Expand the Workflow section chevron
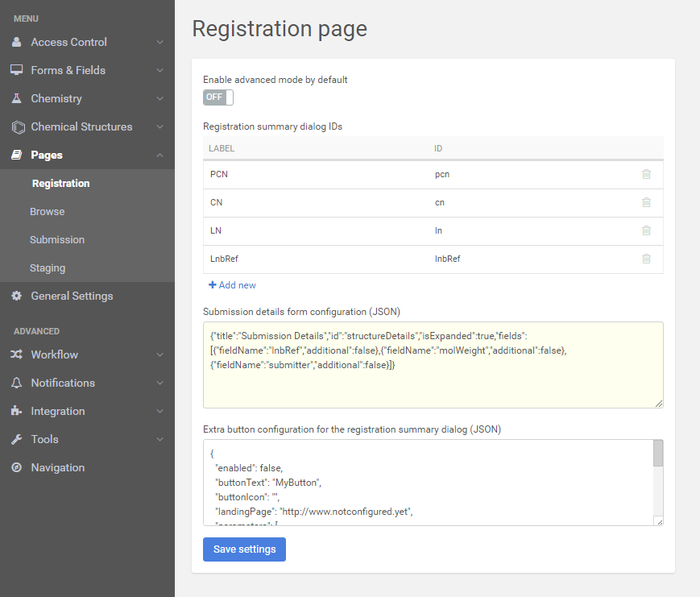 pyautogui.click(x=159, y=354)
